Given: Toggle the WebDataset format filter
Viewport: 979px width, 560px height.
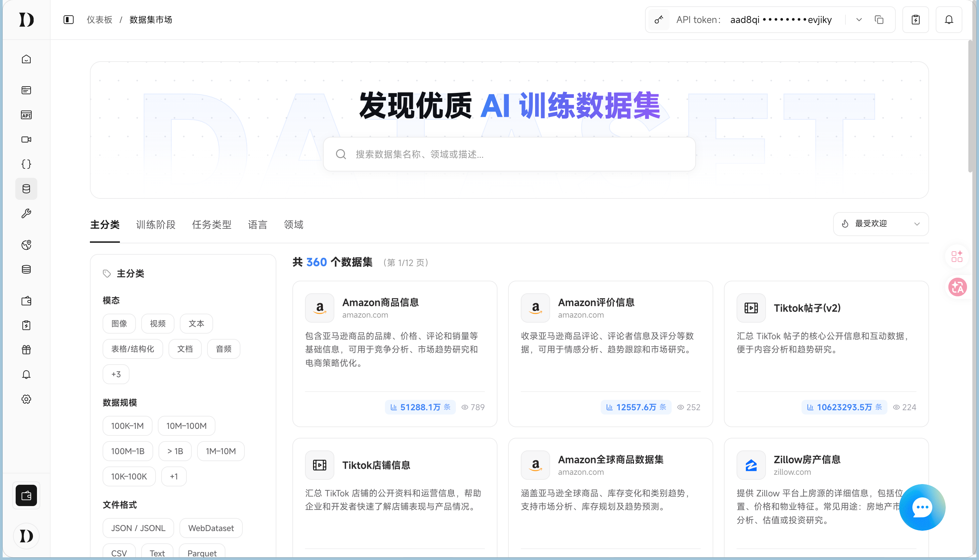Looking at the screenshot, I should click(x=211, y=528).
